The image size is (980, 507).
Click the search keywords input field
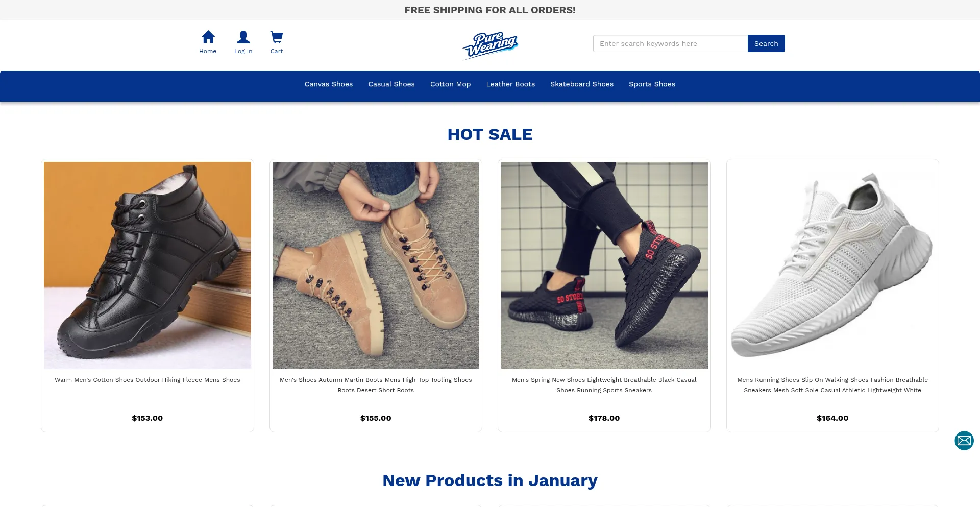(x=670, y=43)
